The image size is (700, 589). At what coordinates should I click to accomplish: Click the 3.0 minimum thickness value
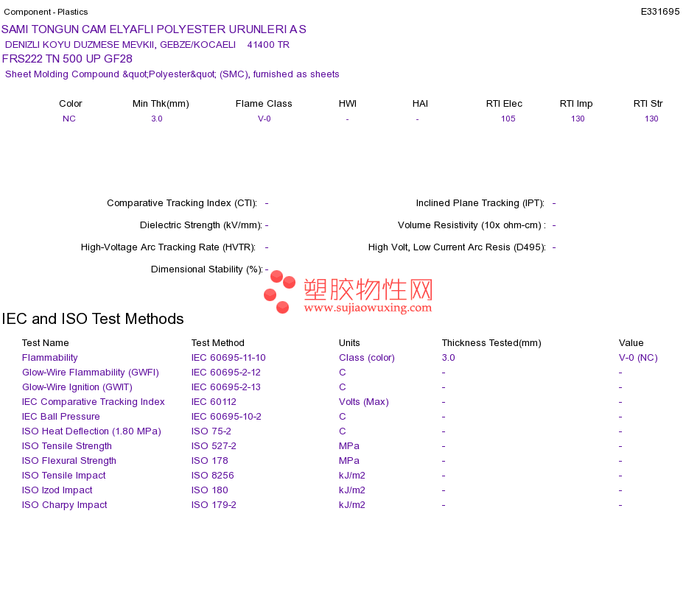click(157, 119)
